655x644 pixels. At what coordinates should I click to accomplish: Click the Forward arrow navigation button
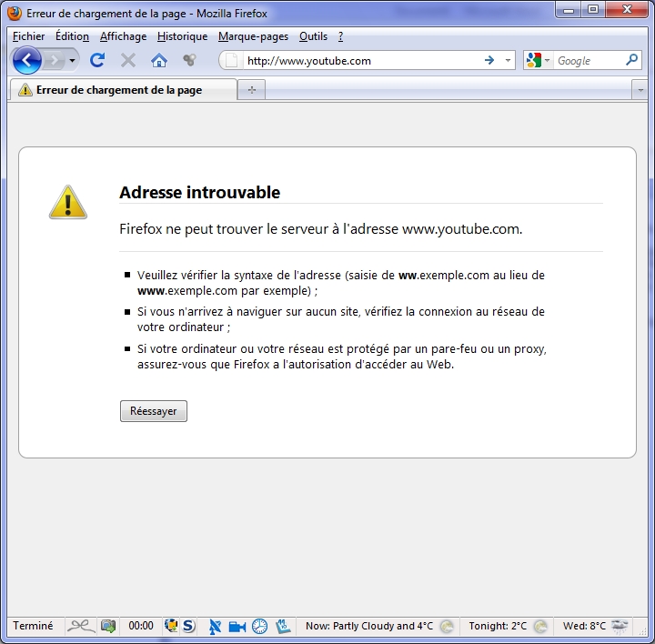click(x=55, y=61)
